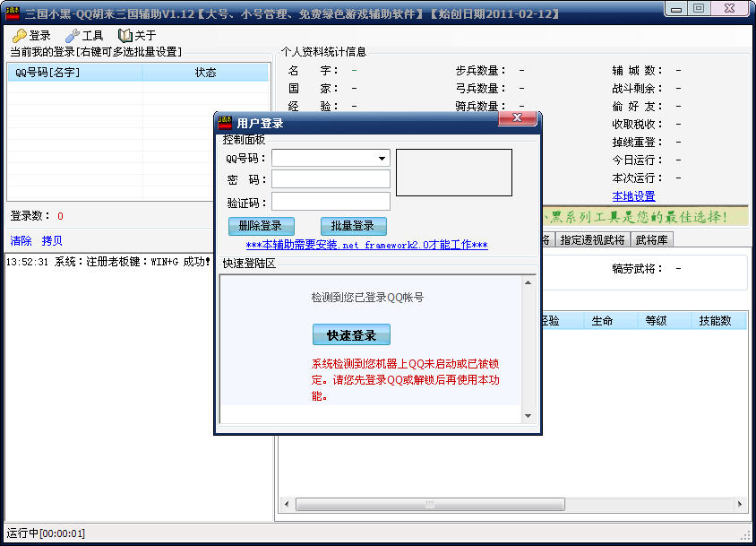This screenshot has width=756, height=546.
Task: Click the horizontal scrollbar thumb
Action: (x=430, y=505)
